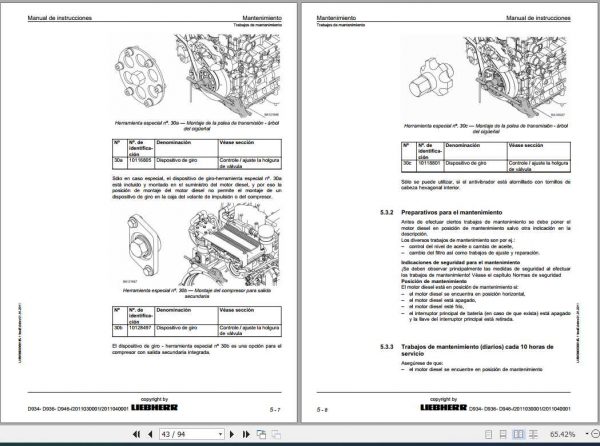Click hex tool illustration 30c on right page
The height and width of the screenshot is (446, 600).
tap(431, 78)
